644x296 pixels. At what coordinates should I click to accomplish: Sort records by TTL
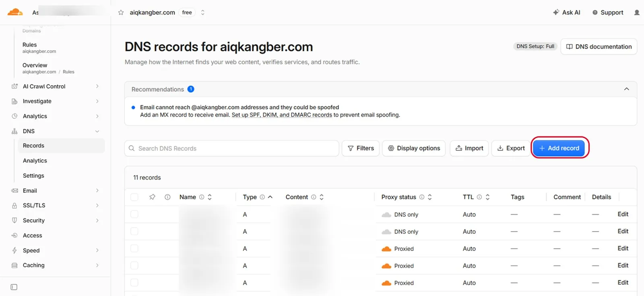pyautogui.click(x=487, y=197)
